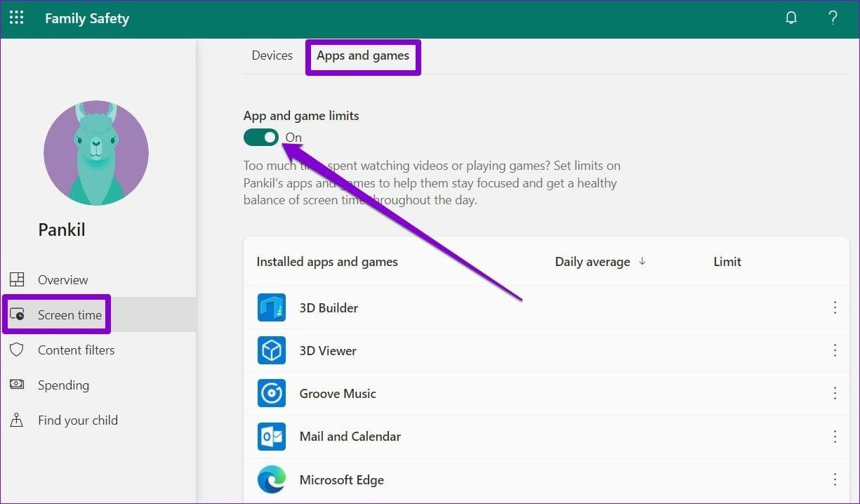Click the Spending money icon

pos(17,385)
